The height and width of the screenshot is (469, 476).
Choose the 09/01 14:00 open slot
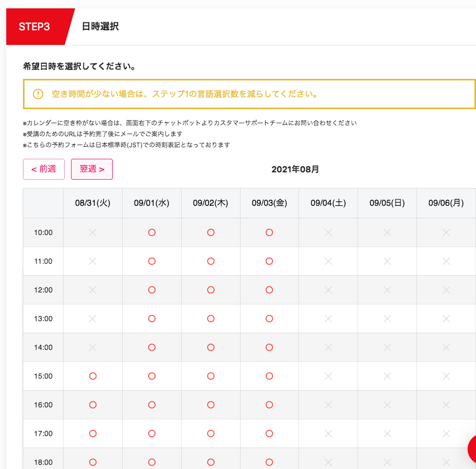coord(152,347)
